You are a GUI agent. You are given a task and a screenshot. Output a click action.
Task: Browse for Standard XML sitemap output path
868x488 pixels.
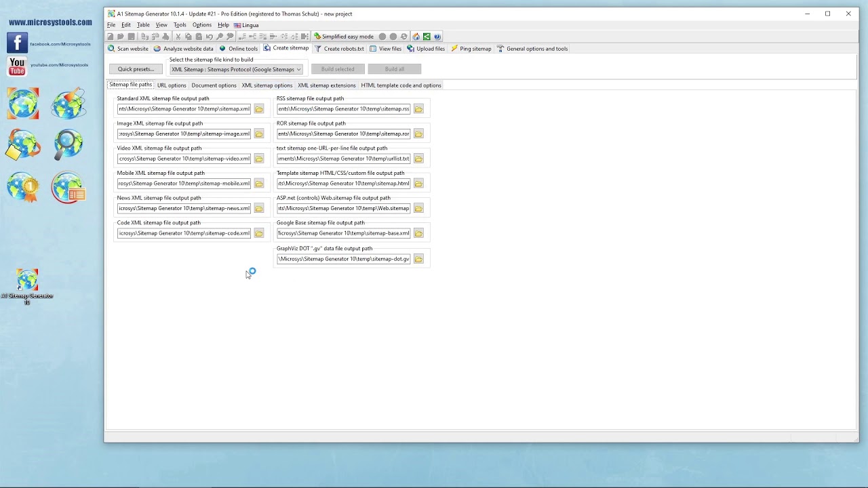259,108
